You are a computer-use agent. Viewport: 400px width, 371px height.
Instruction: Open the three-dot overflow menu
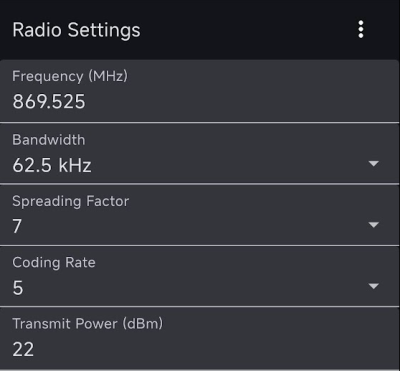(361, 30)
